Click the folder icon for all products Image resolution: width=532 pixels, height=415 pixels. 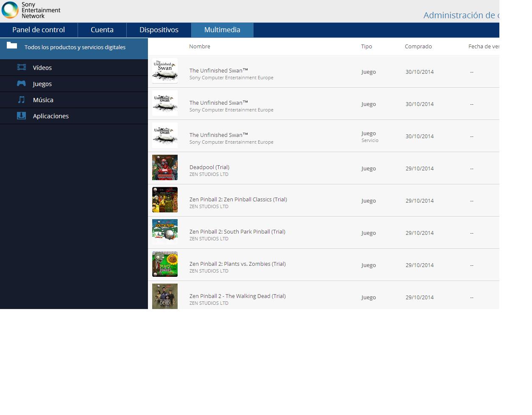tap(12, 45)
